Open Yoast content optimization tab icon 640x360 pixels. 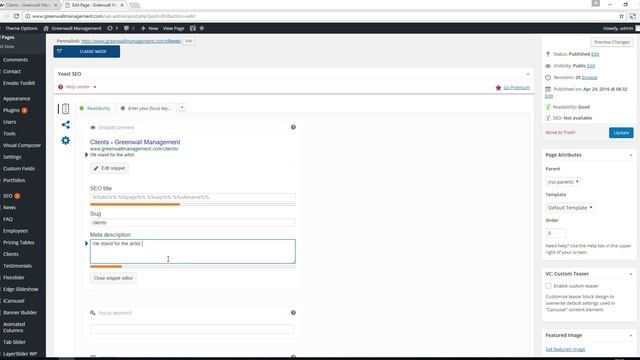[65, 109]
